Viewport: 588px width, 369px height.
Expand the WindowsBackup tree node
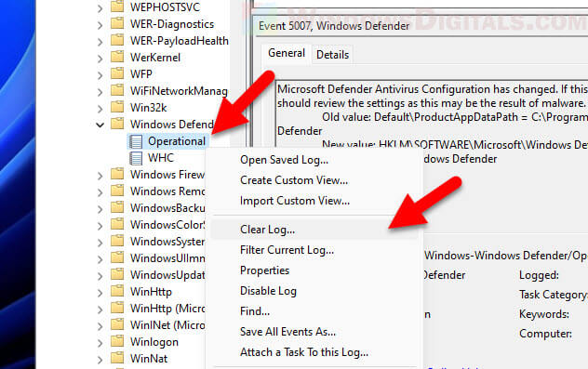coord(100,209)
